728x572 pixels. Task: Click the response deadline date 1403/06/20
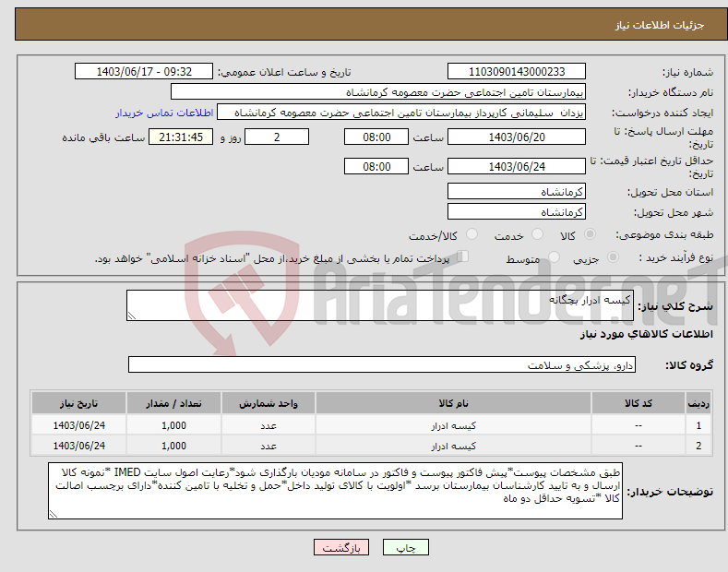tap(517, 137)
